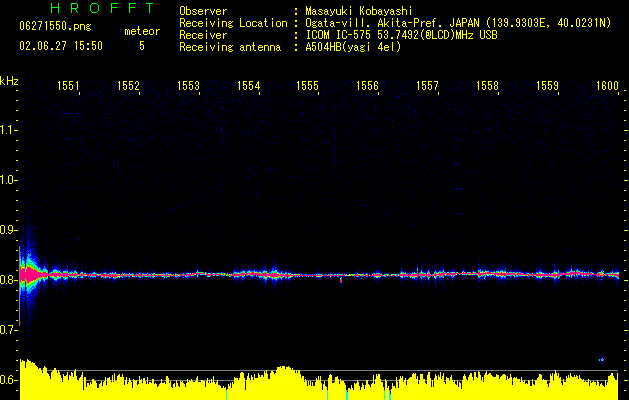
Task: Click the 1558 time marker
Action: 487,86
